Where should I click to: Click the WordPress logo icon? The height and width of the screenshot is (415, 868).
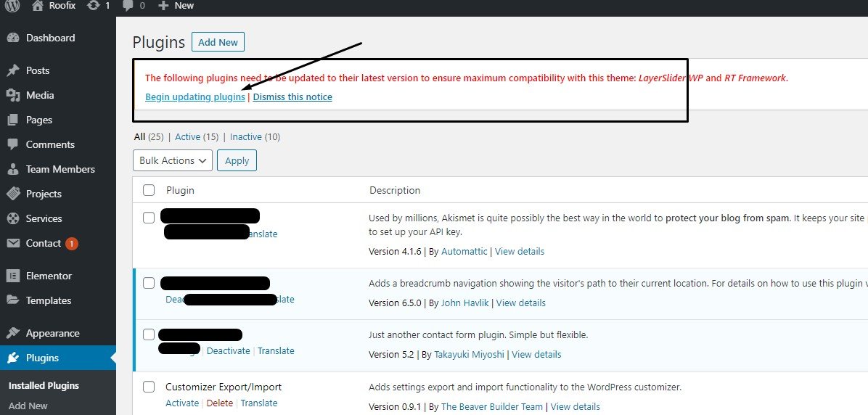click(12, 5)
